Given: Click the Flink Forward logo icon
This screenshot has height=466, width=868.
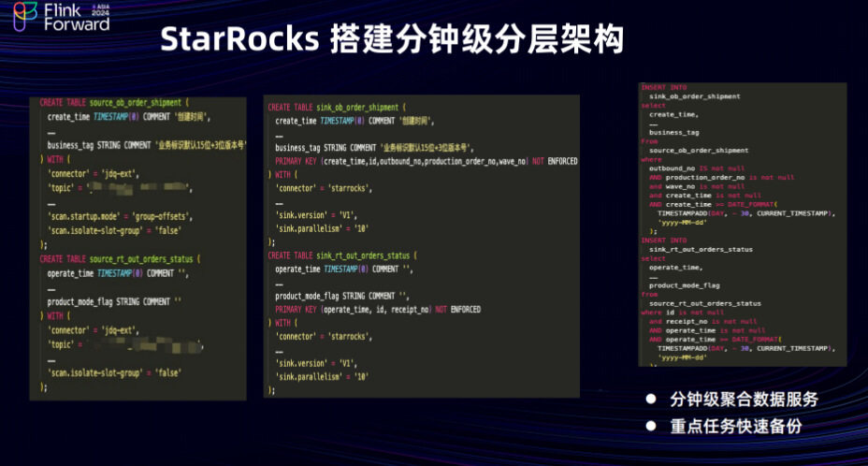Looking at the screenshot, I should click(x=25, y=16).
